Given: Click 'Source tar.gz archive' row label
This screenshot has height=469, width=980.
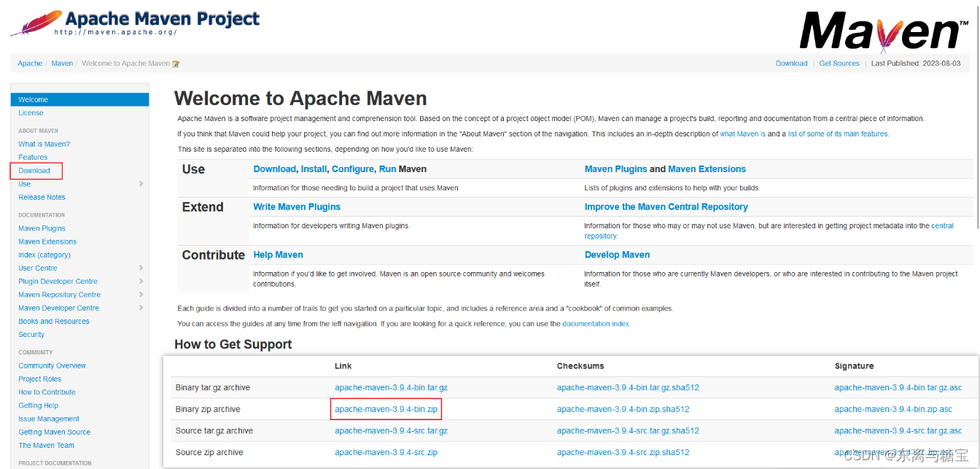Looking at the screenshot, I should [x=214, y=431].
